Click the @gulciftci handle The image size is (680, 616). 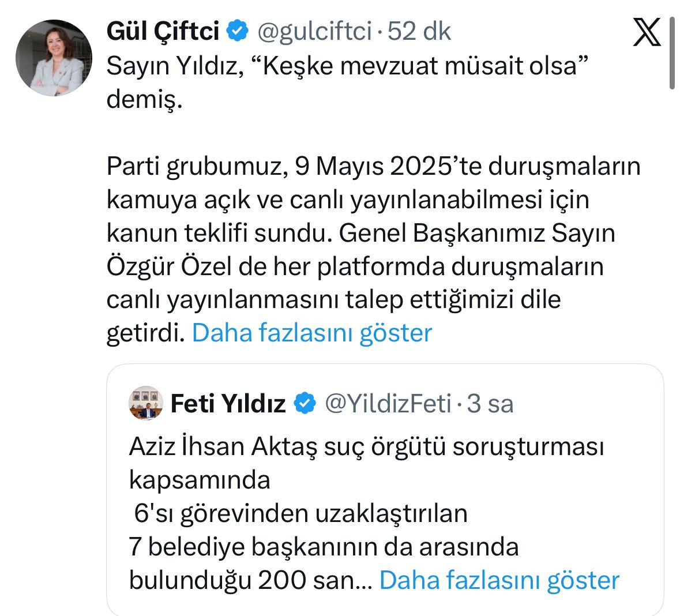(x=314, y=31)
